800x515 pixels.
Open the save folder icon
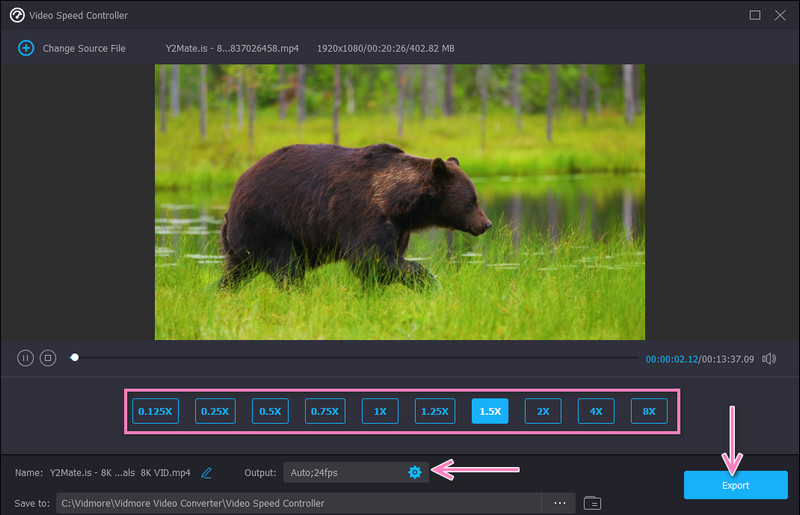click(592, 502)
